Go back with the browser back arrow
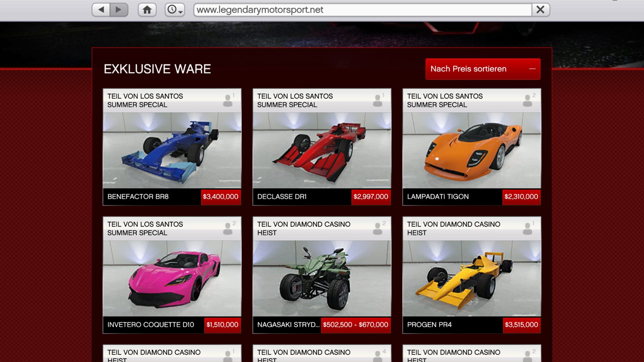This screenshot has width=644, height=362. 101,10
